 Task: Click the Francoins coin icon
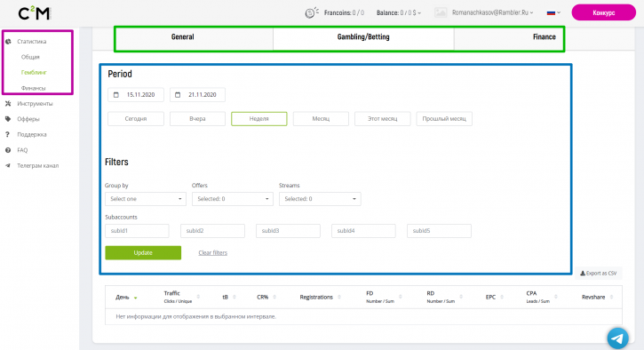[312, 12]
